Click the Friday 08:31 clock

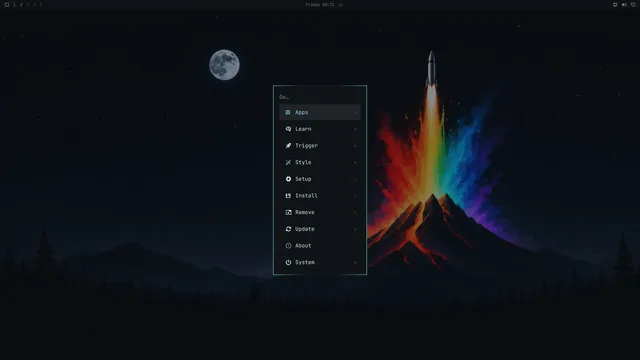point(320,5)
